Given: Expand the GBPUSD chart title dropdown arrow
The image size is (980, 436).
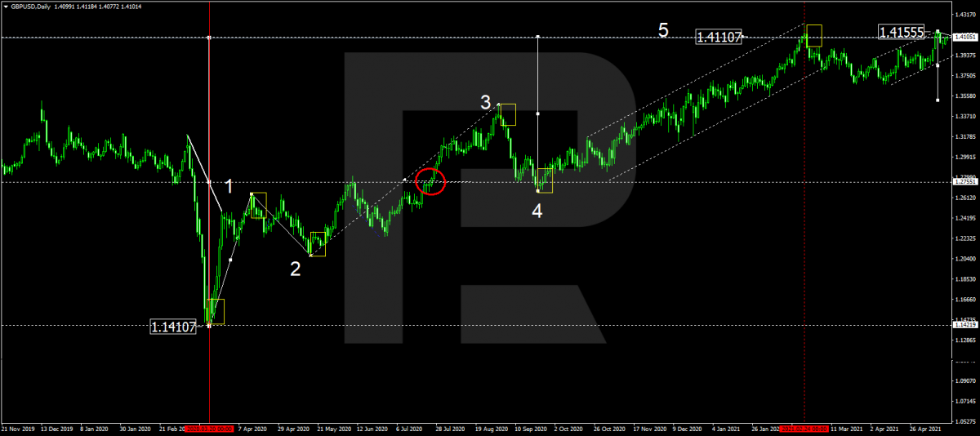Looking at the screenshot, I should [x=5, y=6].
